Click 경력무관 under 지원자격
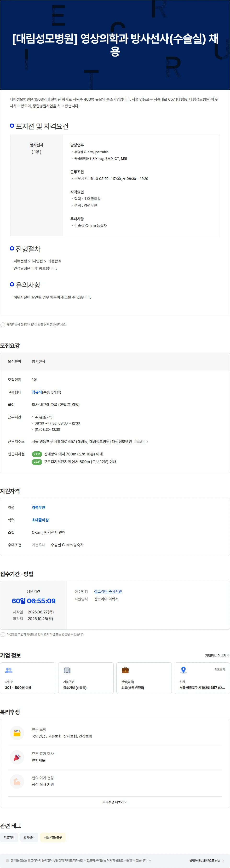Screen dimensions: 230x868 pyautogui.click(x=38, y=507)
